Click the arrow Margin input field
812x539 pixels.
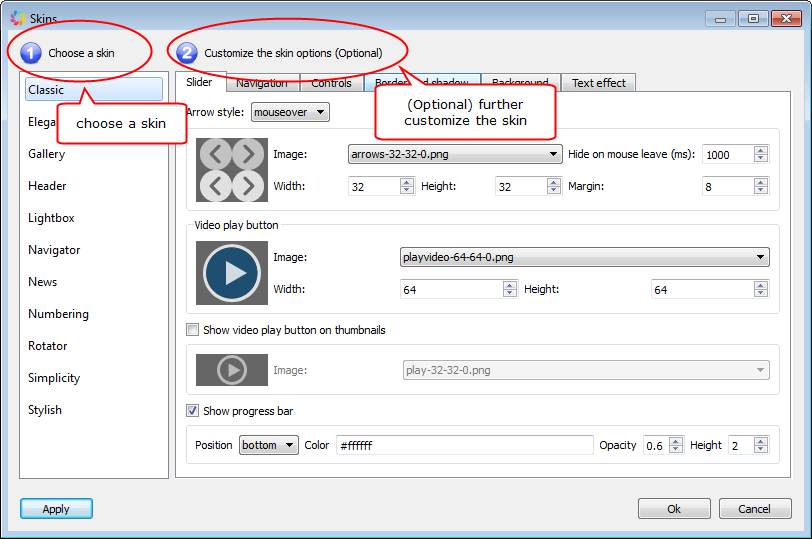728,186
